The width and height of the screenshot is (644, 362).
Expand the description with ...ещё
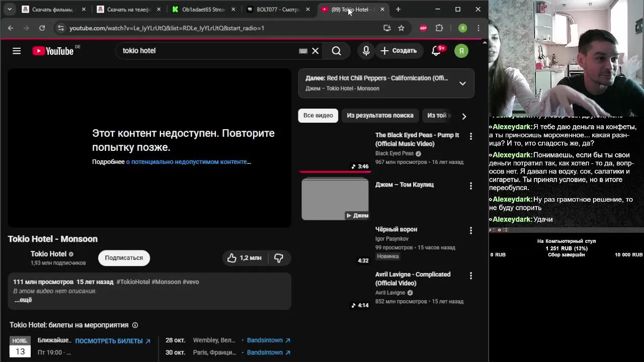(23, 300)
